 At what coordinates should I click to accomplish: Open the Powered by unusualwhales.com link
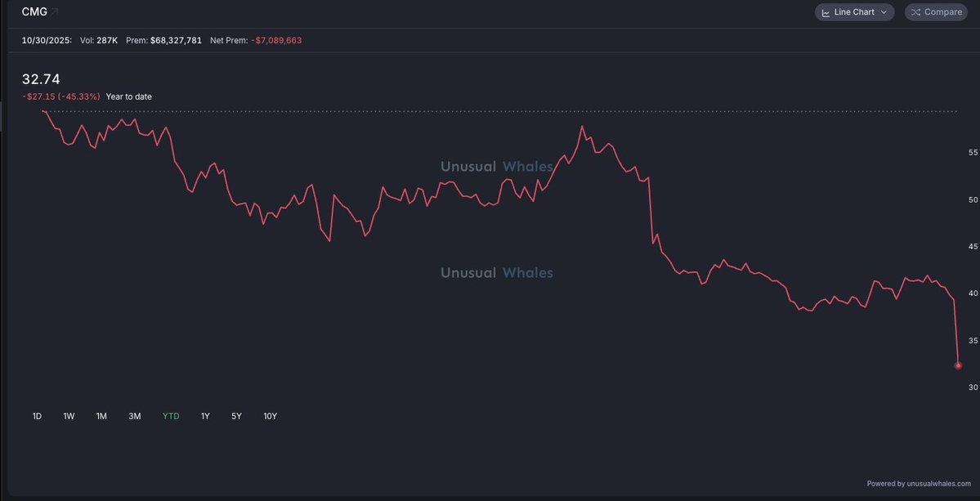(918, 483)
